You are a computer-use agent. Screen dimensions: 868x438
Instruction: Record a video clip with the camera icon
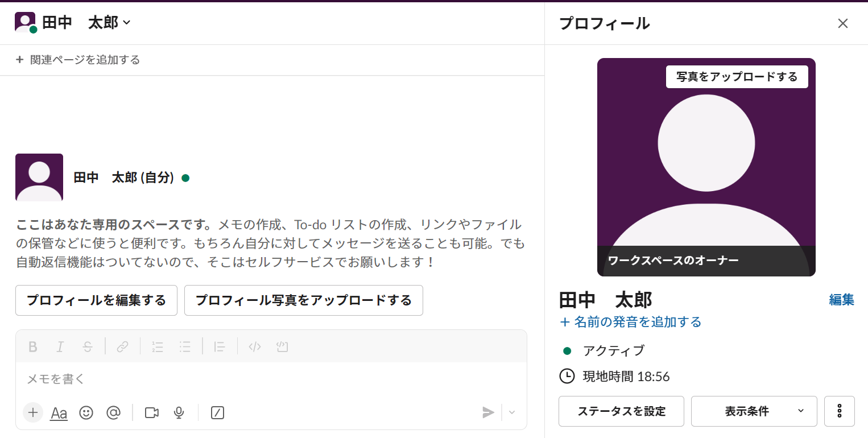pos(151,413)
